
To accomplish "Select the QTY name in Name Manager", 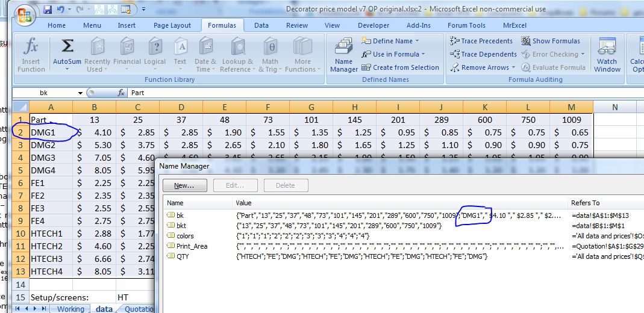I will pyautogui.click(x=183, y=256).
